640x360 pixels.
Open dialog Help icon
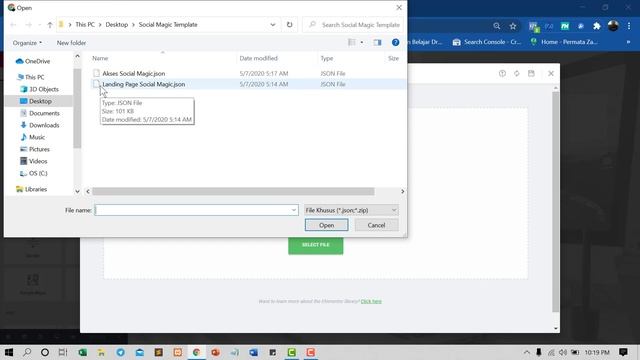[395, 42]
